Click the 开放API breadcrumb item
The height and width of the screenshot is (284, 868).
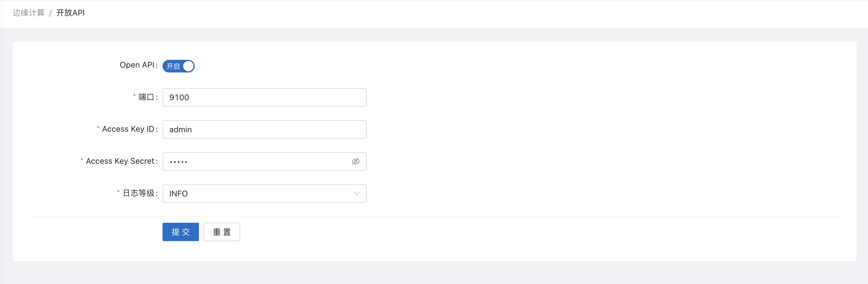click(x=71, y=13)
